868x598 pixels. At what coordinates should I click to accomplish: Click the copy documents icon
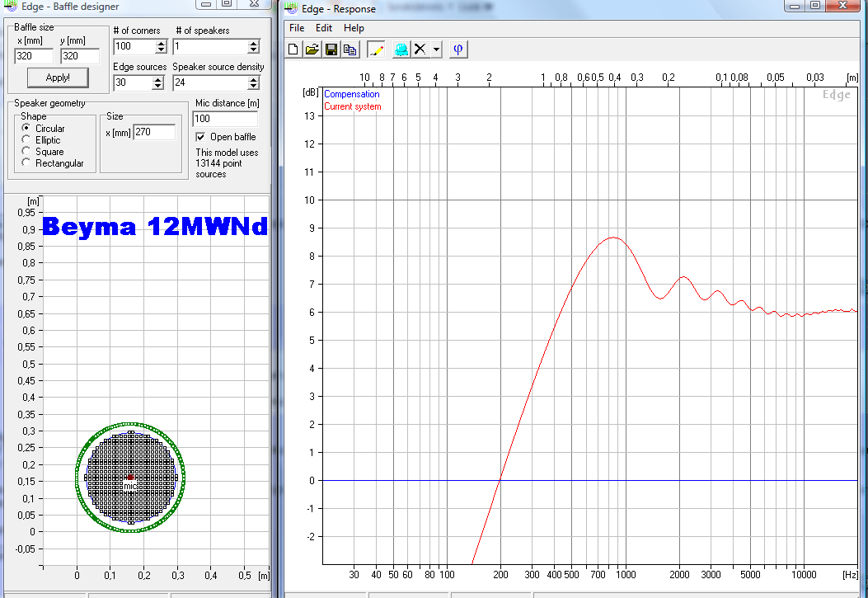[x=350, y=49]
